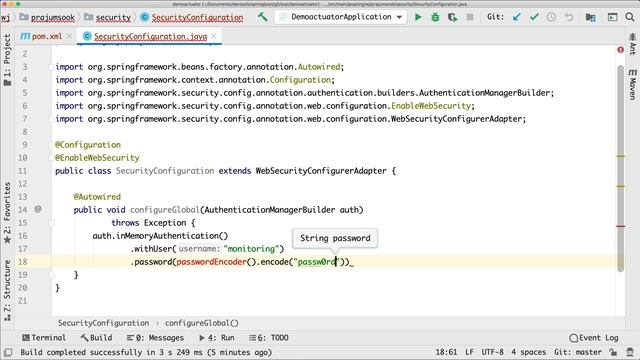Click configureGlobal() in bottom breadcrumb

pos(202,323)
